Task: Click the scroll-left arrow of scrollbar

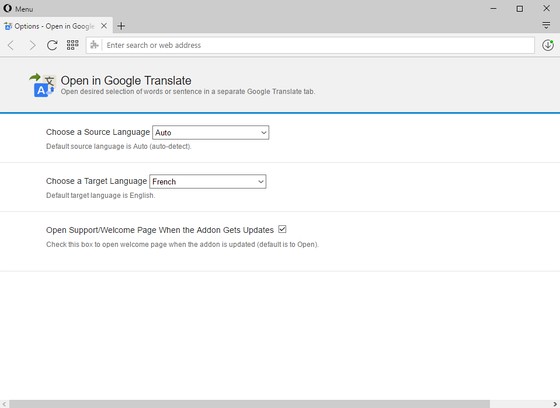Action: click(4, 404)
